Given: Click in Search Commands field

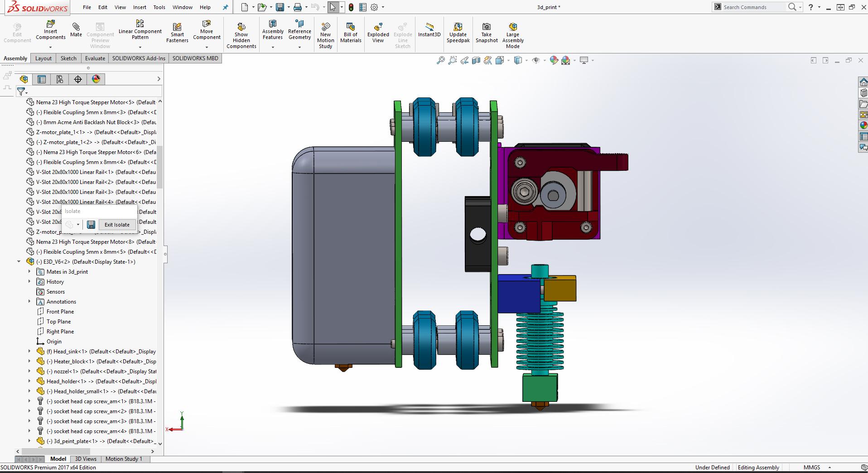Looking at the screenshot, I should click(753, 7).
